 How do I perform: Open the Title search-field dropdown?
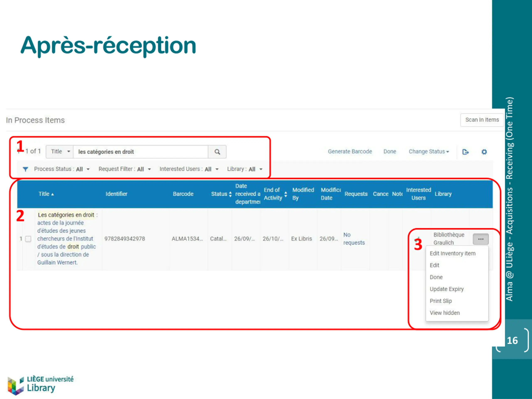point(60,152)
